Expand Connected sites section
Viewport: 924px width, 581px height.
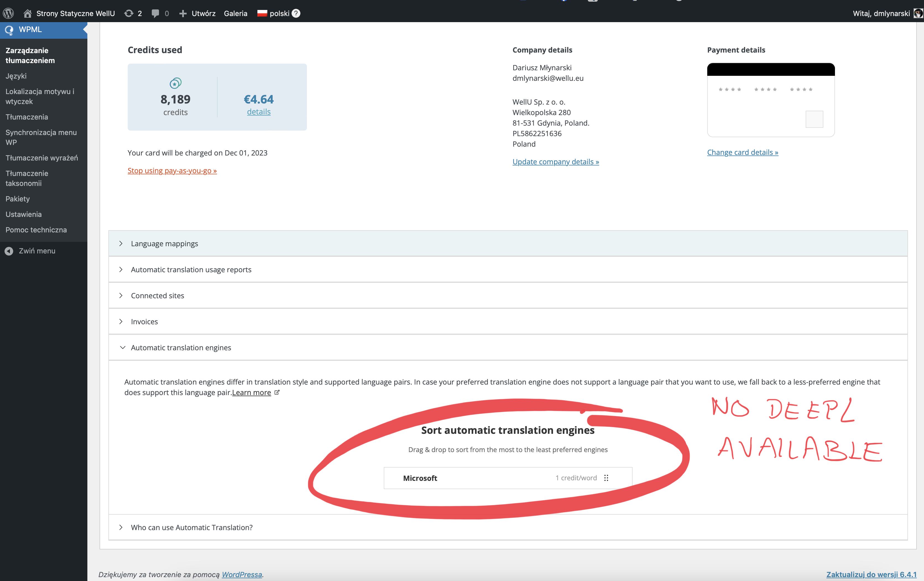point(508,295)
